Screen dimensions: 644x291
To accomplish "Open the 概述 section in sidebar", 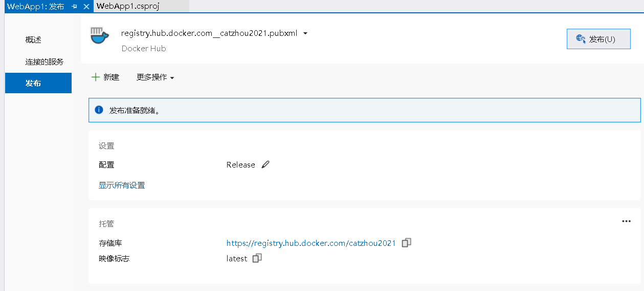I will [x=33, y=40].
